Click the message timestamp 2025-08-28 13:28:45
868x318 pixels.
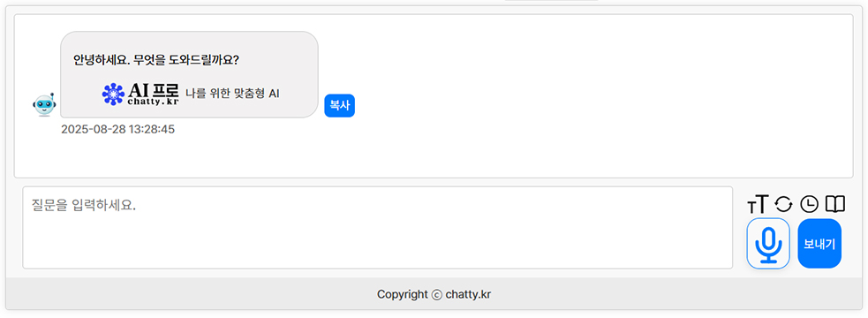118,130
